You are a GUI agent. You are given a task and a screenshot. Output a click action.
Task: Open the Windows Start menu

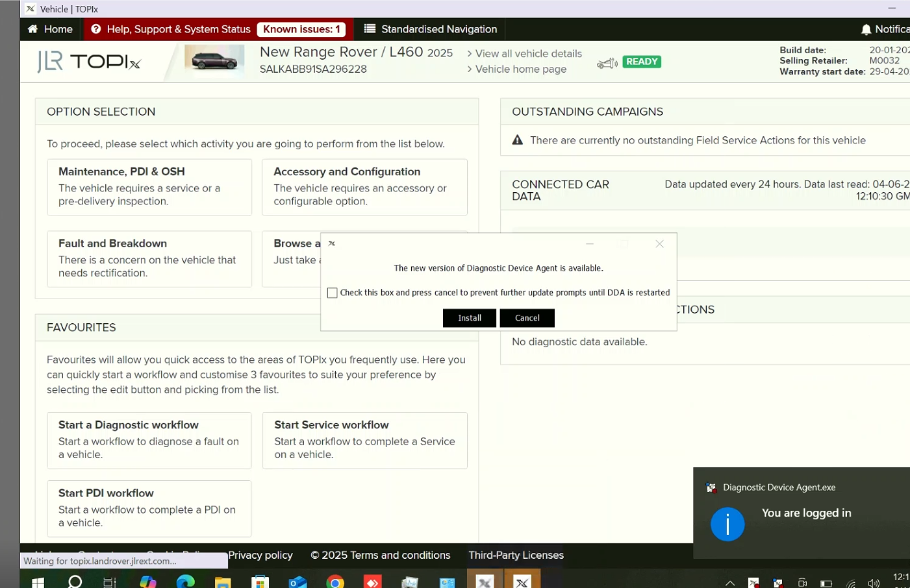tap(38, 582)
